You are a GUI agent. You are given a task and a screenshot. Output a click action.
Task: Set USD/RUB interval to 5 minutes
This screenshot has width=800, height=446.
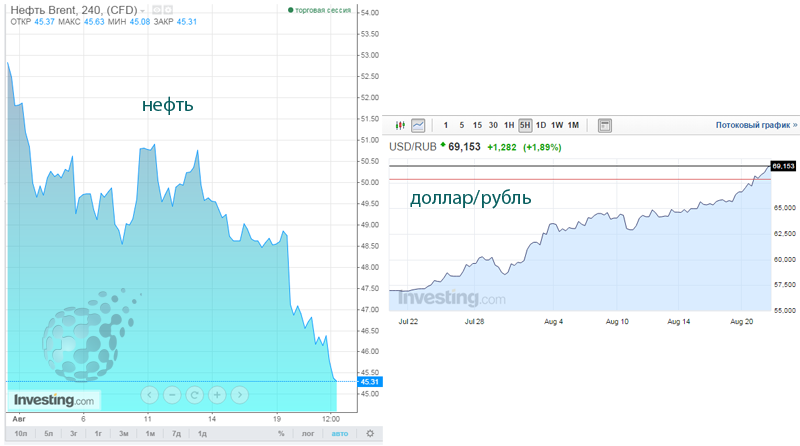[462, 125]
